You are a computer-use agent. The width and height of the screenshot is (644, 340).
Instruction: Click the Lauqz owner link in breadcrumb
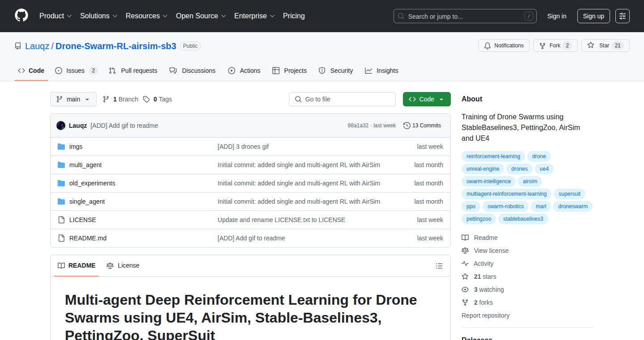[38, 46]
